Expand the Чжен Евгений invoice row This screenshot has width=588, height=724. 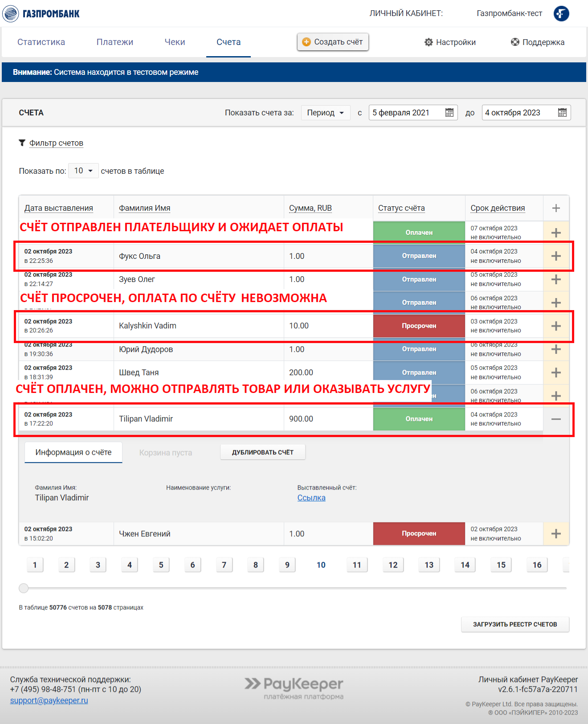[x=556, y=534]
